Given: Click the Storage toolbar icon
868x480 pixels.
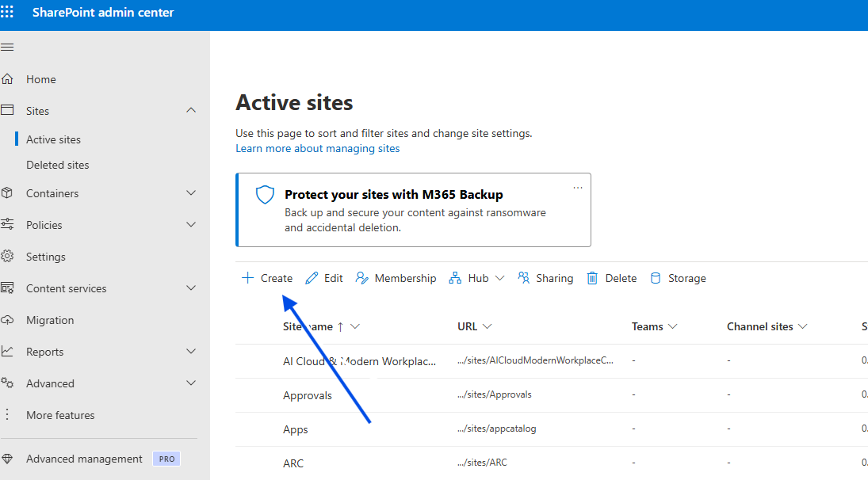Looking at the screenshot, I should click(x=656, y=278).
